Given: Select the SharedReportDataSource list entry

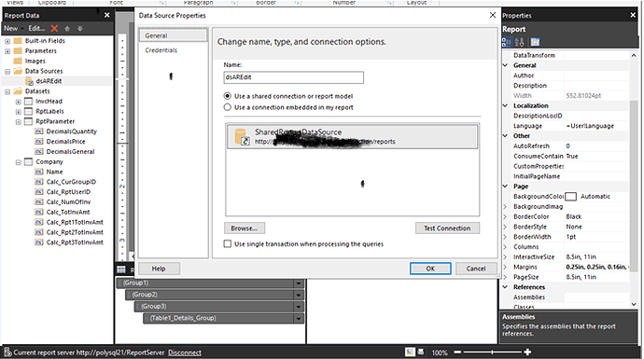Looking at the screenshot, I should pyautogui.click(x=353, y=137).
